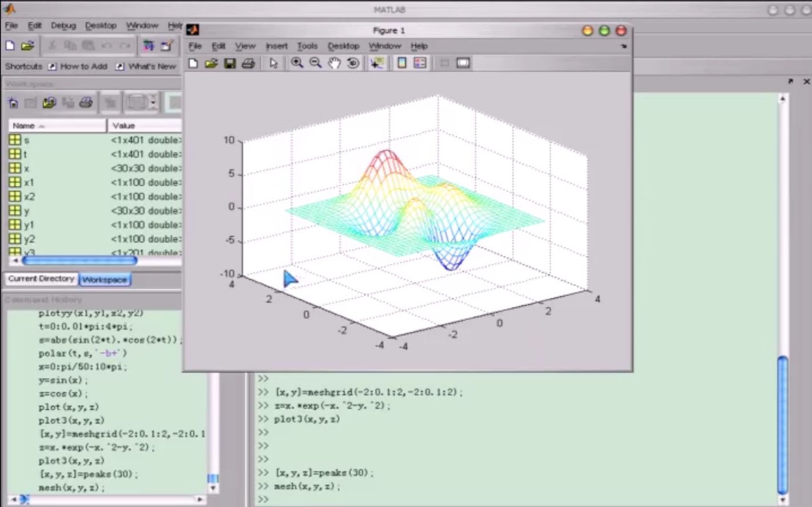The width and height of the screenshot is (812, 507).
Task: Print the figure using the printer icon
Action: click(248, 63)
